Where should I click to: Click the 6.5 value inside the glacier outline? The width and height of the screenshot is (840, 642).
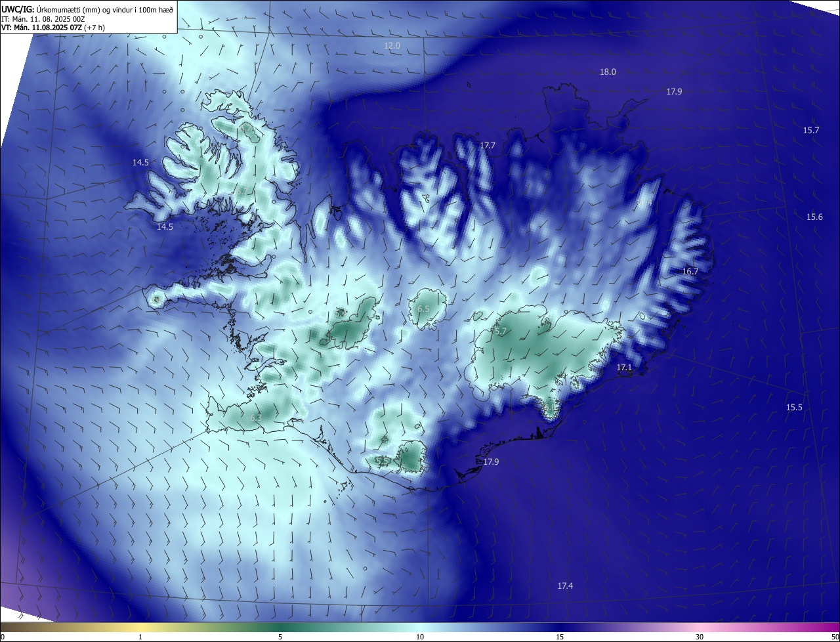(x=423, y=309)
